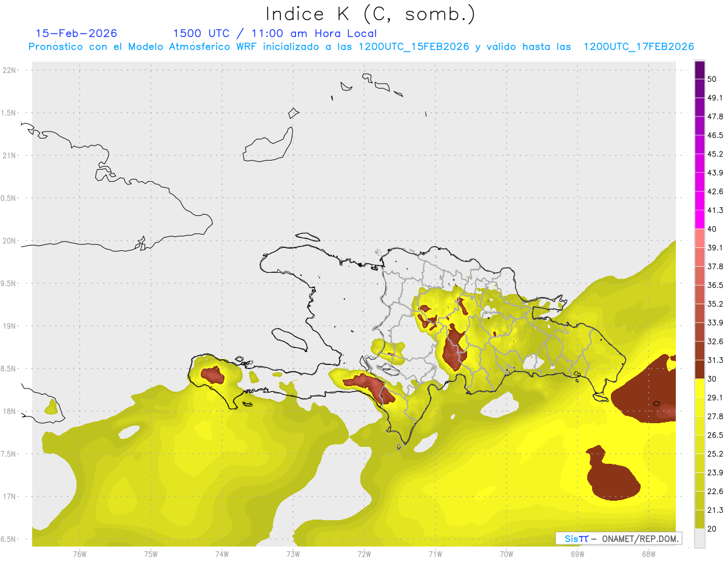Click legend value '20'
Screen dimensions: 728x562
click(x=712, y=529)
